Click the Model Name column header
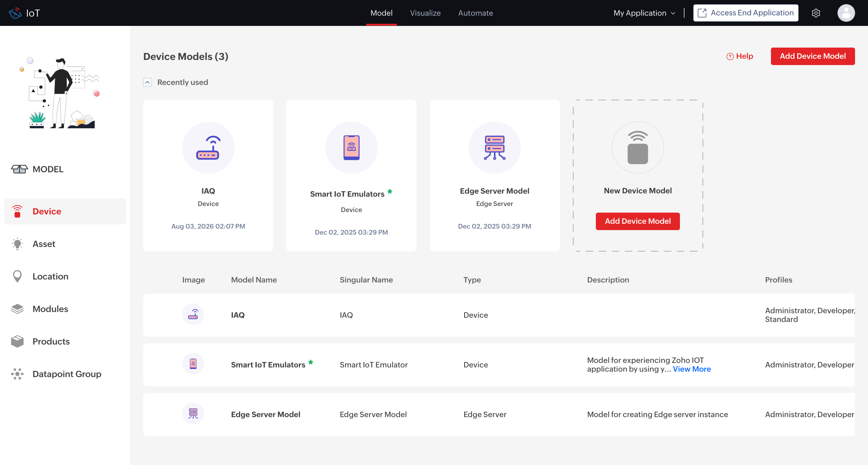The width and height of the screenshot is (868, 465). [x=254, y=280]
